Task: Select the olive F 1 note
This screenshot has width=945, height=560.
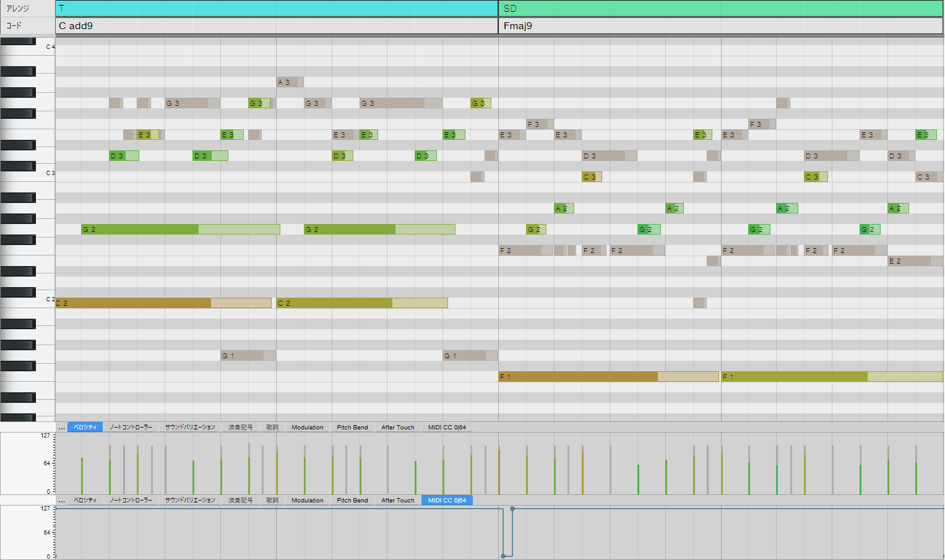Action: tap(832, 376)
